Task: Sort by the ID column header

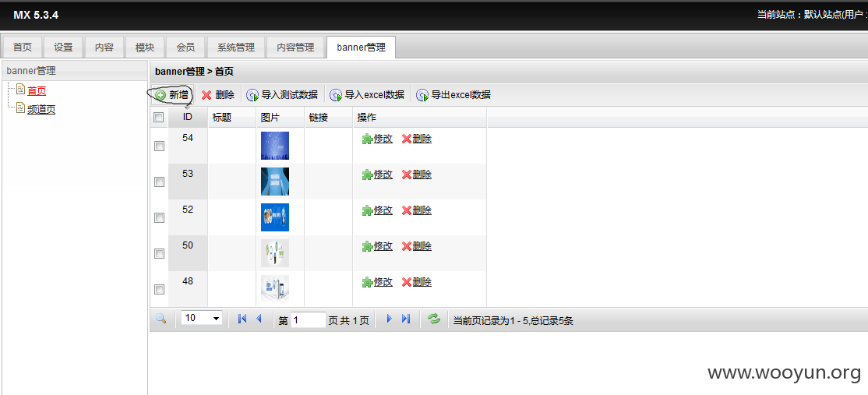Action: (188, 118)
